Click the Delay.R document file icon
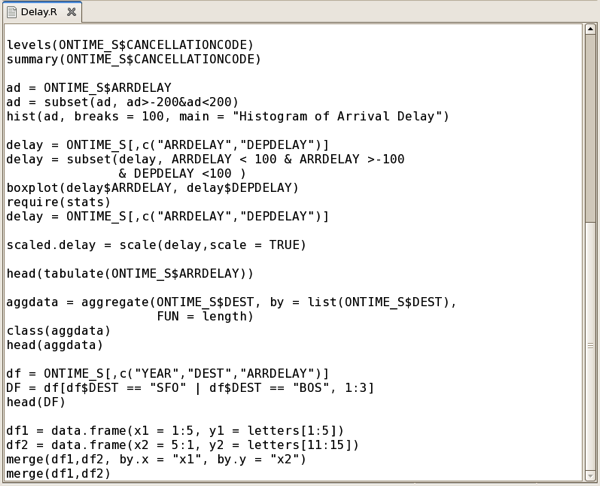600x486 pixels. tap(12, 12)
